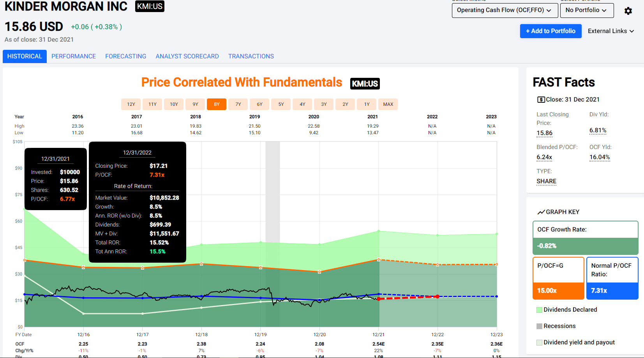Click the $11,551.67 MV + Div value
The image size is (644, 358).
click(164, 233)
